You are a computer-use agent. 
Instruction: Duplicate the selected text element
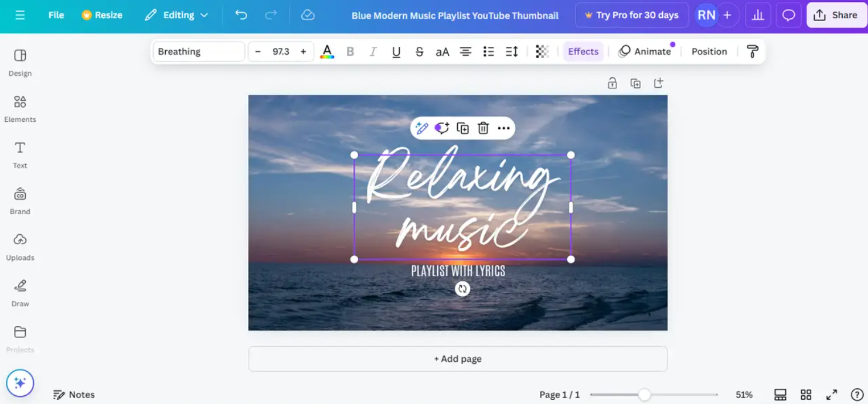[x=462, y=128]
